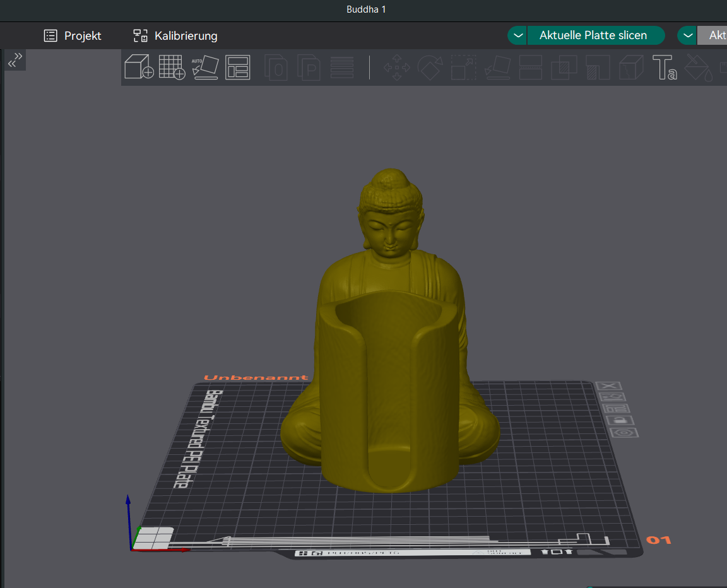Select the Color painting bucket icon
Viewport: 727px width, 588px height.
(699, 67)
